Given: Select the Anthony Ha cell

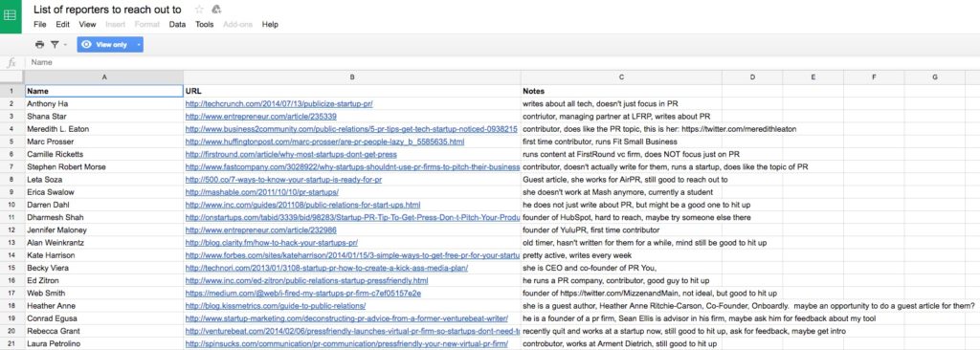Looking at the screenshot, I should coord(103,103).
